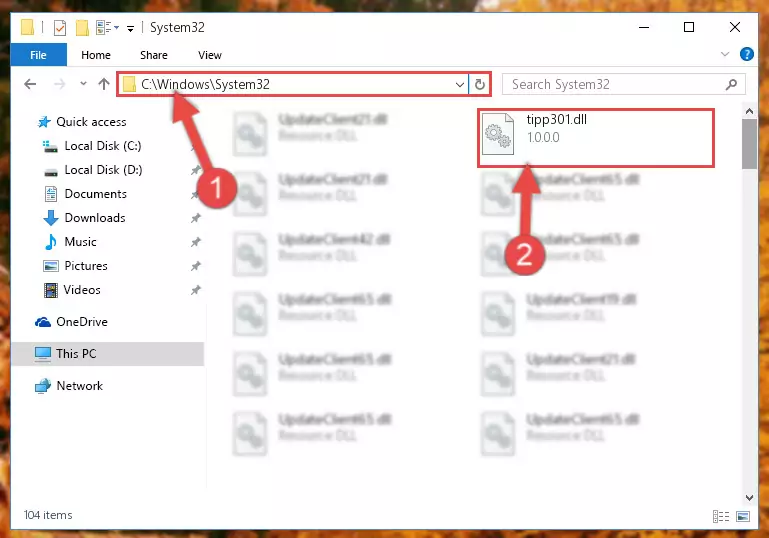This screenshot has width=769, height=538.
Task: Click the '104 items' status text
Action: point(48,515)
